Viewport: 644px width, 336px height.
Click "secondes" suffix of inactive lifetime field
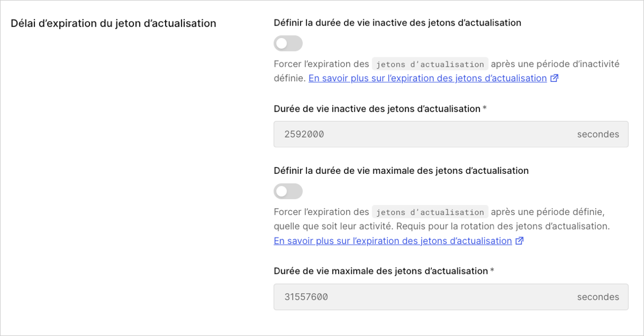598,134
